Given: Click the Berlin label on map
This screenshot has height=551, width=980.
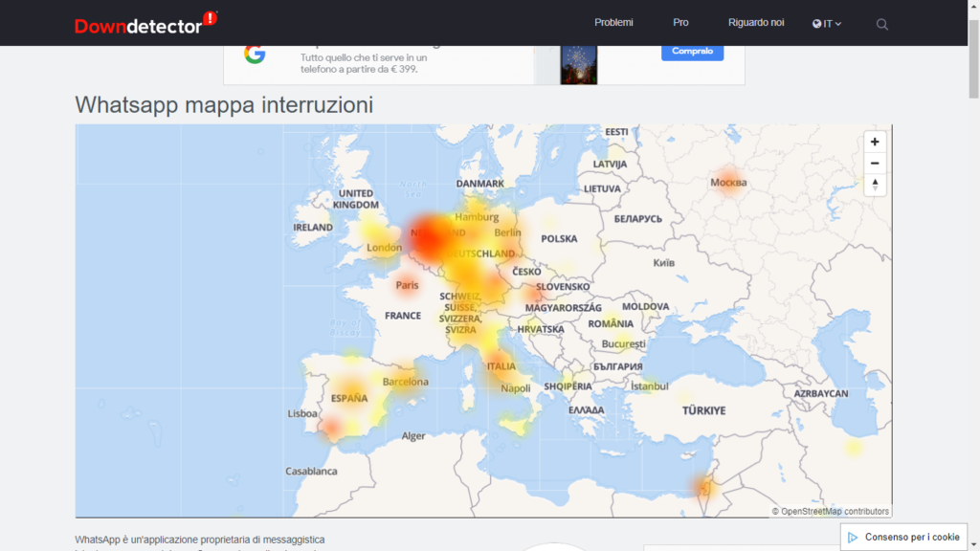Looking at the screenshot, I should pos(507,232).
